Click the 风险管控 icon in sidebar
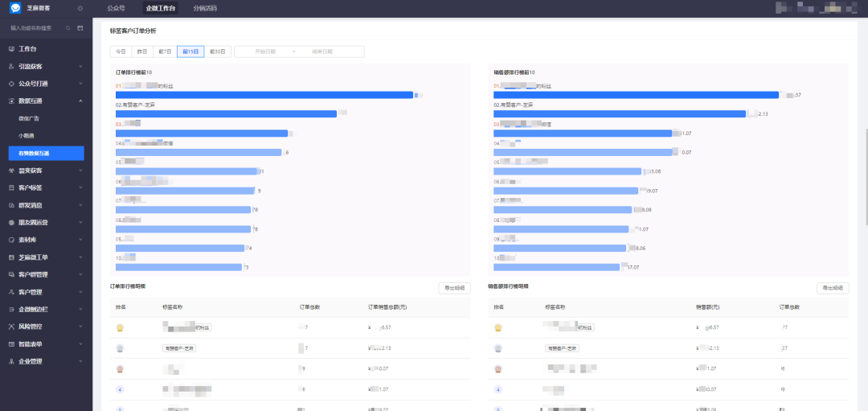The image size is (868, 411). point(11,327)
